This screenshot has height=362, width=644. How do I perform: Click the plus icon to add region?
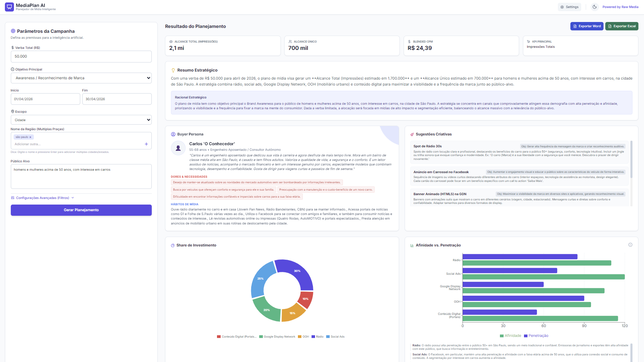coord(146,144)
